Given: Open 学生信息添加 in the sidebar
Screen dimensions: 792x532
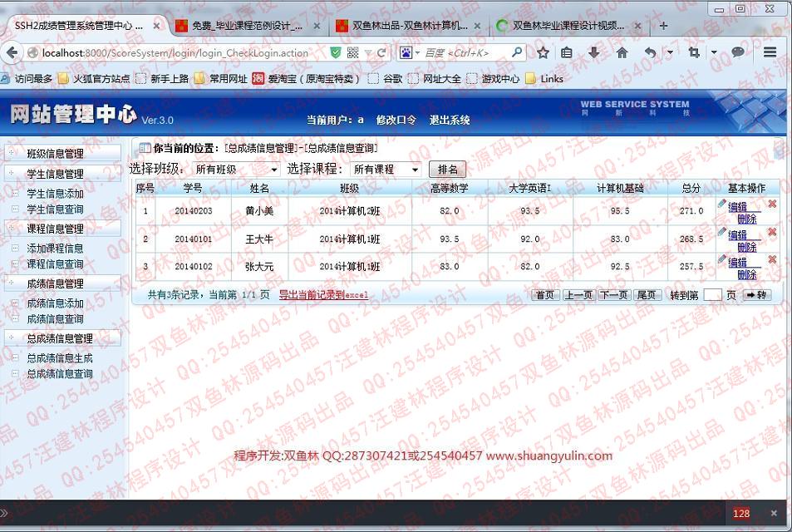Looking at the screenshot, I should 55,194.
